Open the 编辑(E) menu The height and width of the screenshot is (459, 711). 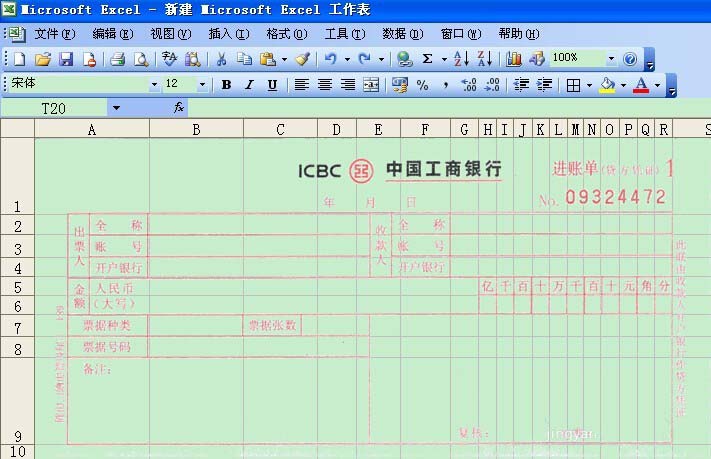click(x=112, y=34)
